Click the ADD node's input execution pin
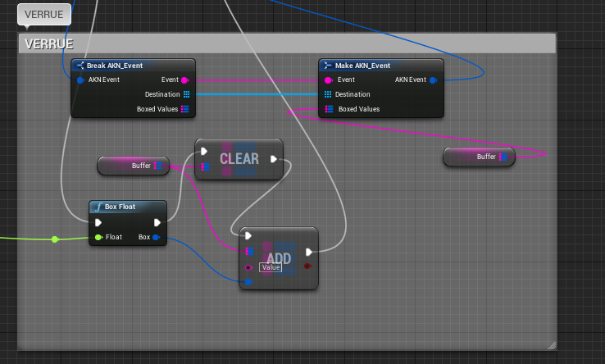This screenshot has width=605, height=364. [248, 236]
